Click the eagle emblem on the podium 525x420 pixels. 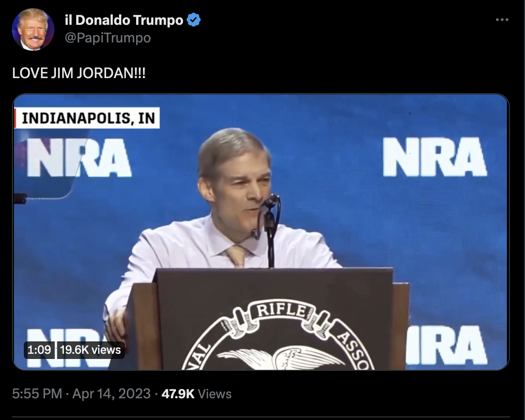click(281, 358)
